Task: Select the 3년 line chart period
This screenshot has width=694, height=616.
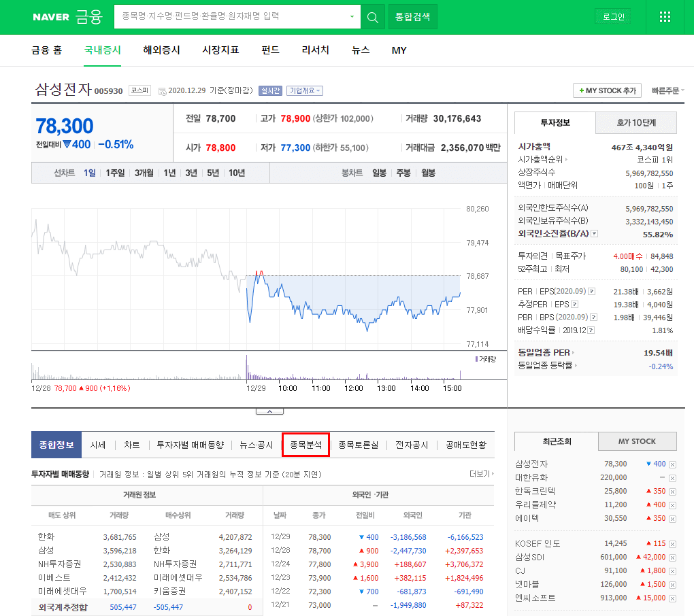Action: tap(191, 173)
